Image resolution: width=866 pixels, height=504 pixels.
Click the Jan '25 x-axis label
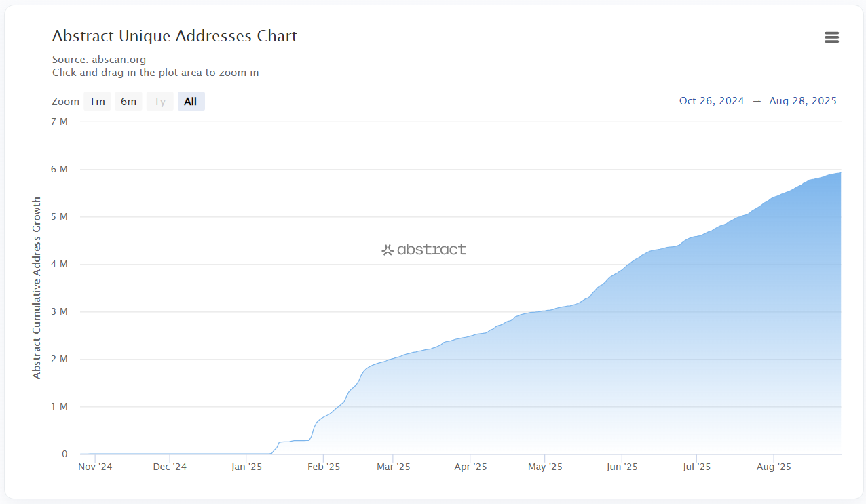click(x=246, y=467)
